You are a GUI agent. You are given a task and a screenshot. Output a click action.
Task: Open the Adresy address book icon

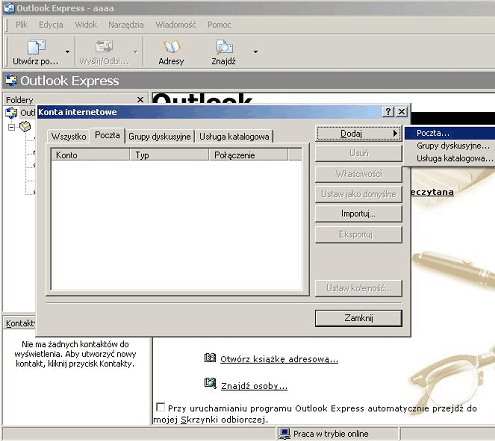point(172,47)
